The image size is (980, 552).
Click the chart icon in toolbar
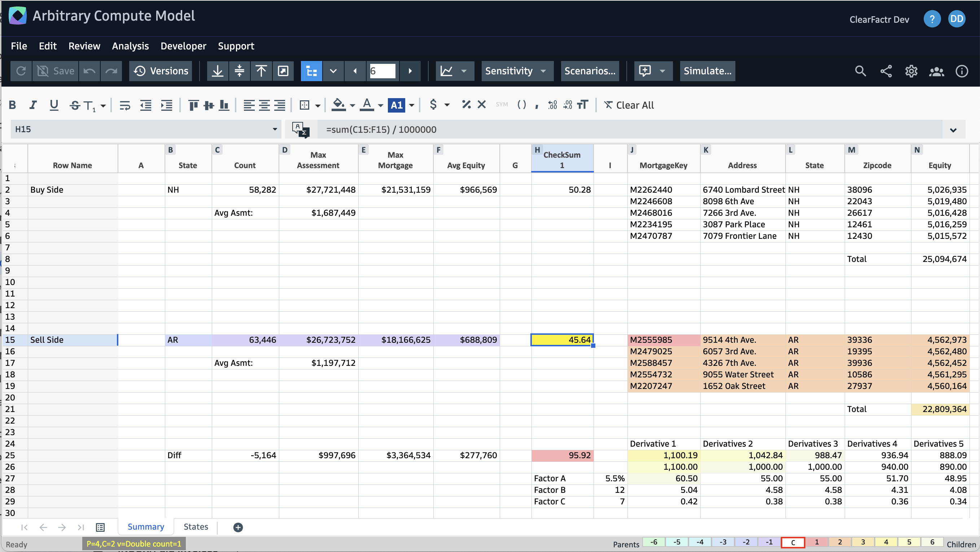446,71
